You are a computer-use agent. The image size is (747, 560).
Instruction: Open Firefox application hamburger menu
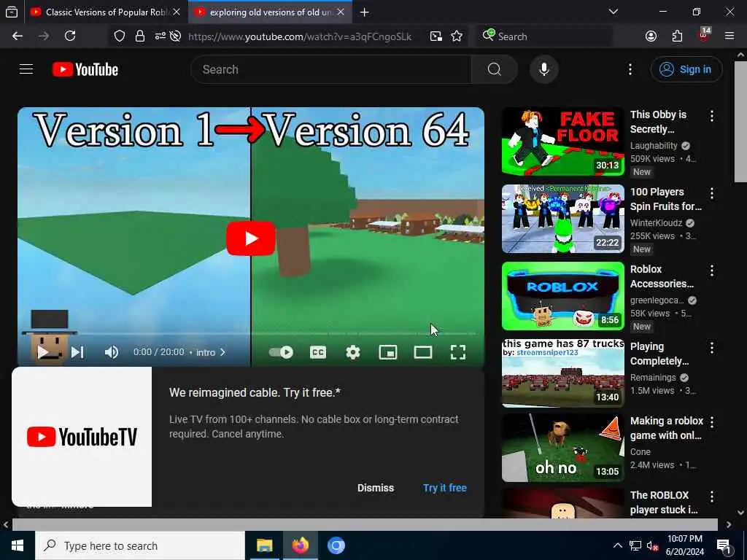[x=729, y=36]
